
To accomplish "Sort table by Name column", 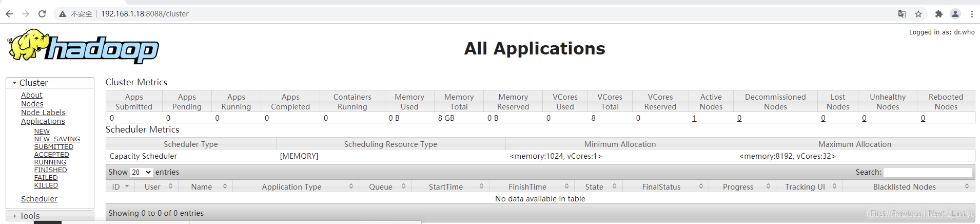I will tap(205, 186).
